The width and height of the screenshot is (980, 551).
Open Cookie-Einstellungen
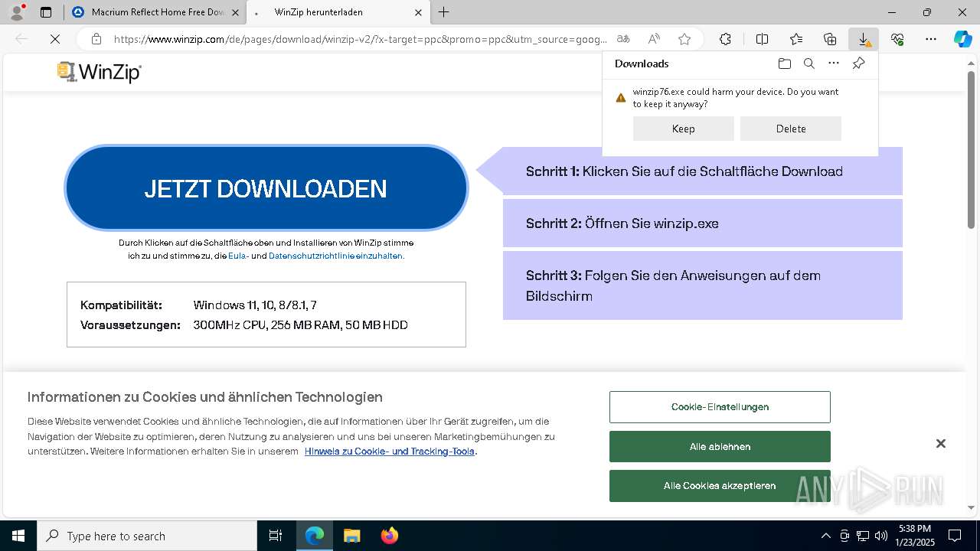[x=720, y=407]
